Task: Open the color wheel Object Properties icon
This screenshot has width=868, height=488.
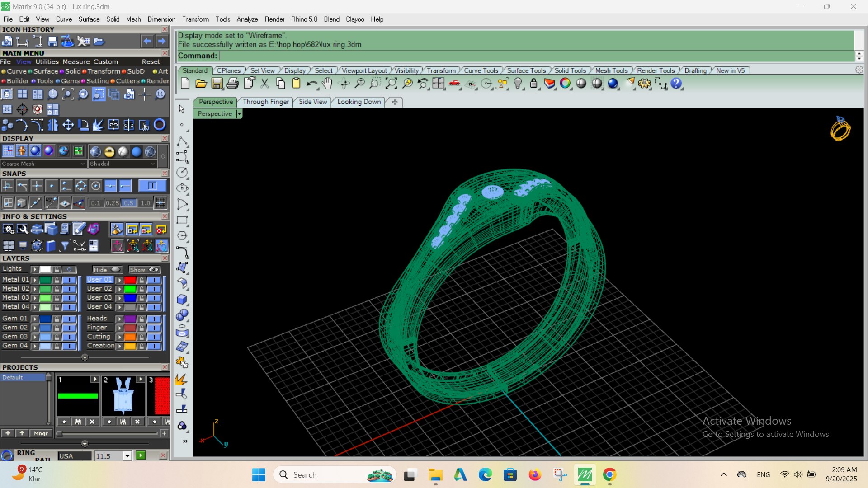Action: [x=565, y=84]
